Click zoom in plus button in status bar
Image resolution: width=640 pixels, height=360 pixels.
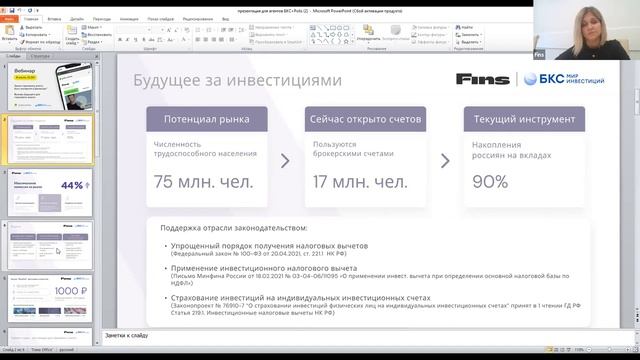click(x=627, y=349)
